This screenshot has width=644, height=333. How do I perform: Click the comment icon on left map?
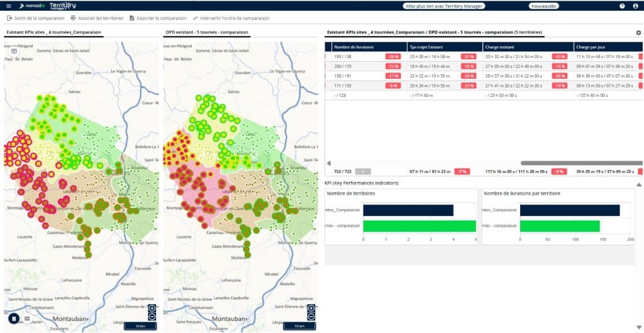coord(14,51)
